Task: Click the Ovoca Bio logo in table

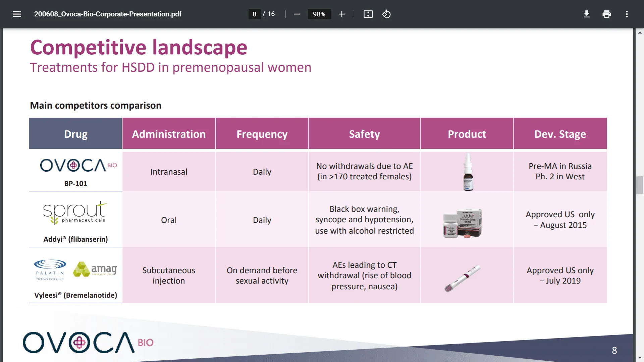Action: pos(78,165)
